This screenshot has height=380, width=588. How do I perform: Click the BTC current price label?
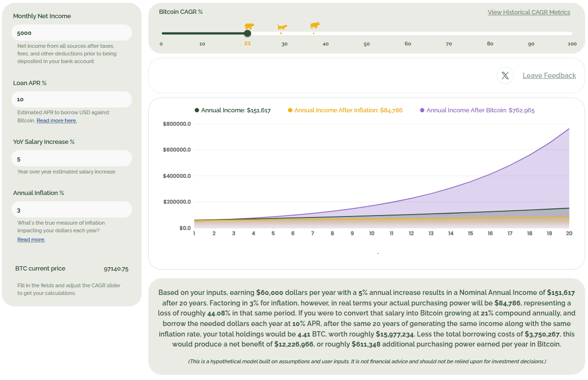(x=40, y=269)
